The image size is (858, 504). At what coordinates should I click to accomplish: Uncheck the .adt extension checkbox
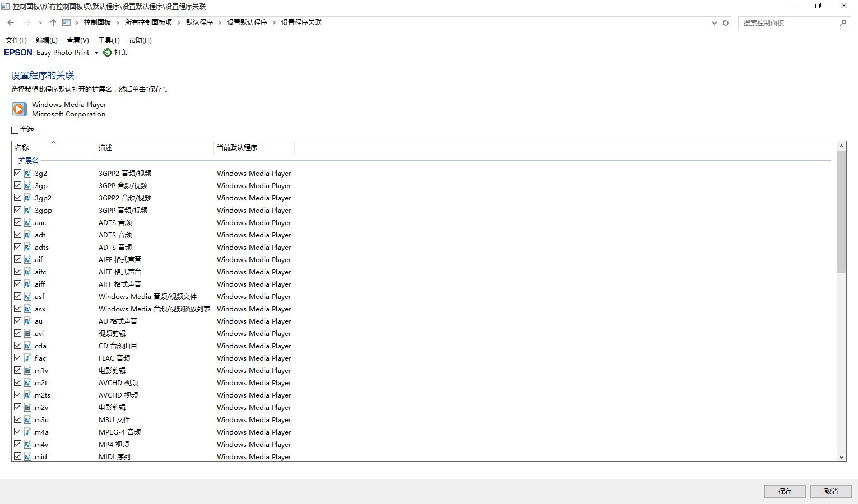18,235
